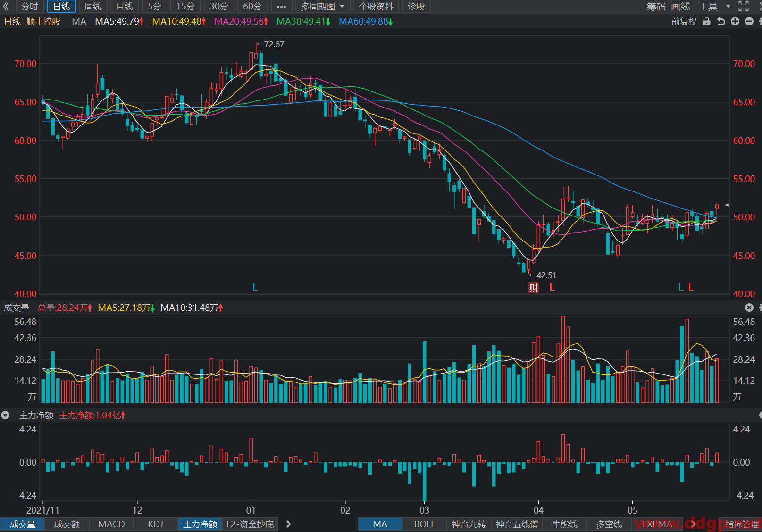
Task: Click MA60 blue legend label
Action: point(366,22)
